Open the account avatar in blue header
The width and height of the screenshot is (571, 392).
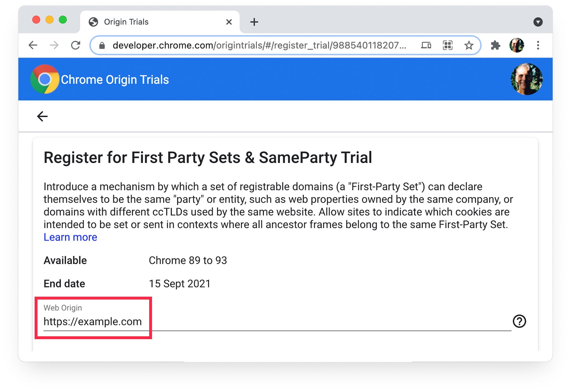pyautogui.click(x=526, y=79)
